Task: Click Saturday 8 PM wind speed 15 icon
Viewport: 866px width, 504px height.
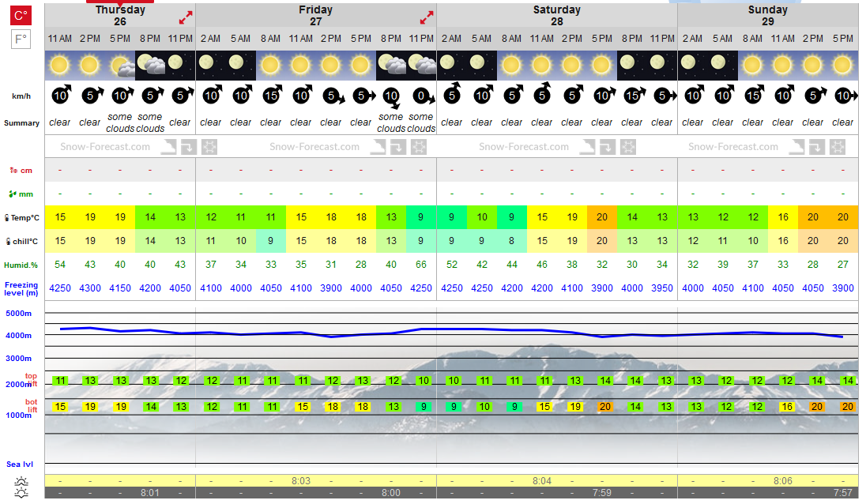Action: [x=632, y=96]
